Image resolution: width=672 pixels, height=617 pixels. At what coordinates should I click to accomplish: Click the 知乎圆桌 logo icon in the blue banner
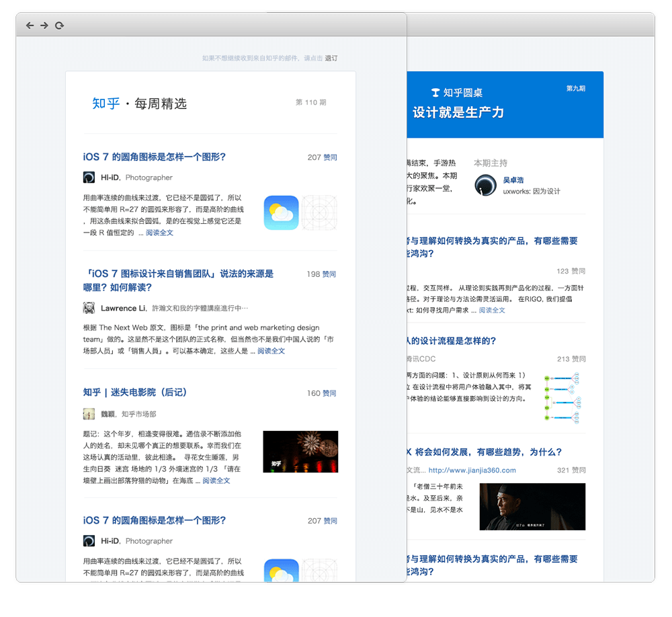click(x=435, y=93)
